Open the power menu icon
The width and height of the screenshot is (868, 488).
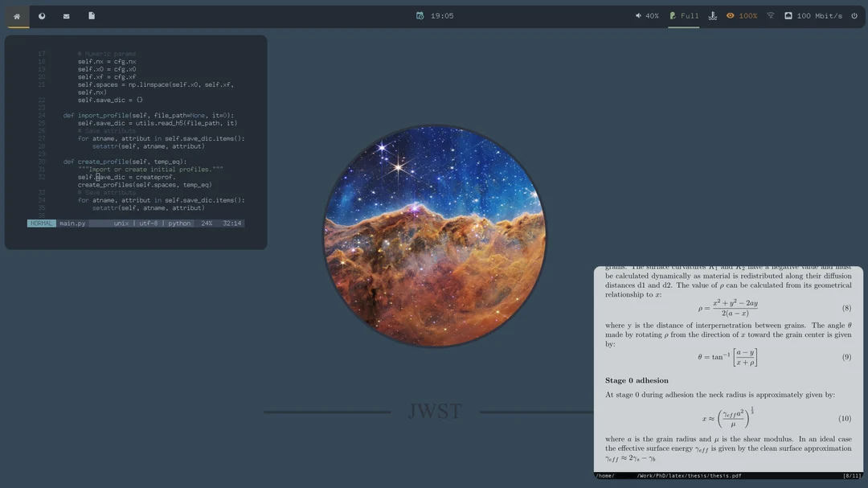(x=854, y=16)
